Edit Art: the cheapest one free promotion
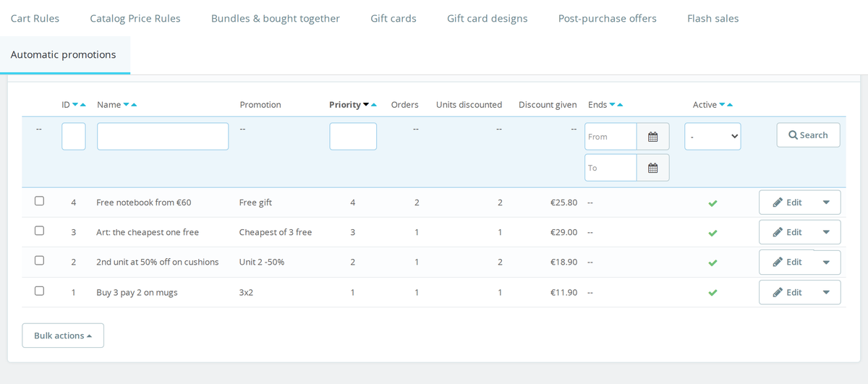Screen dimensions: 868x384 (786, 232)
